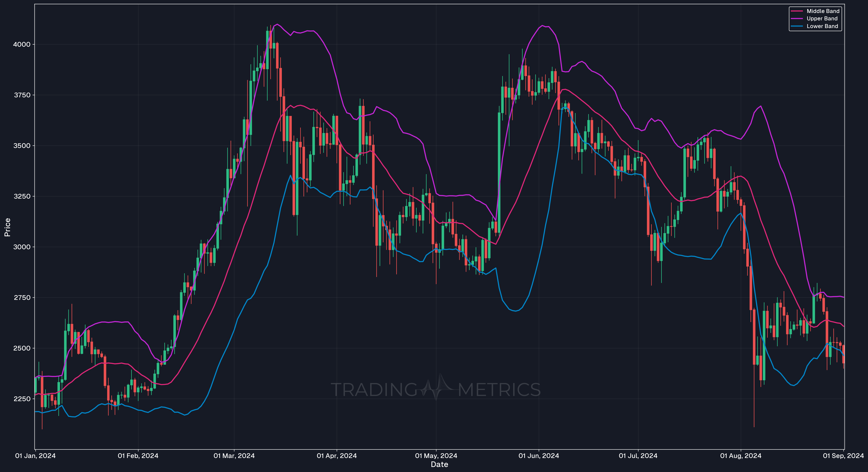
Task: Click the 3500 price axis label
Action: click(22, 146)
